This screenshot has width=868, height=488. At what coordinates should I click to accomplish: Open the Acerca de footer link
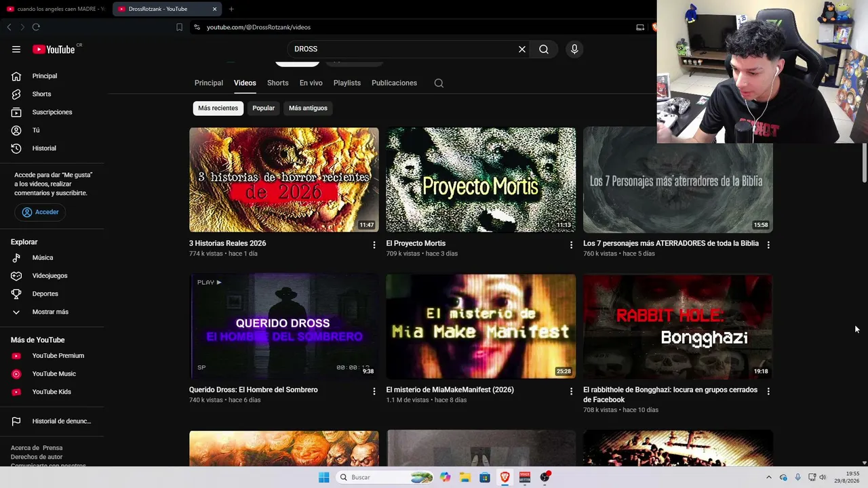[x=24, y=448]
